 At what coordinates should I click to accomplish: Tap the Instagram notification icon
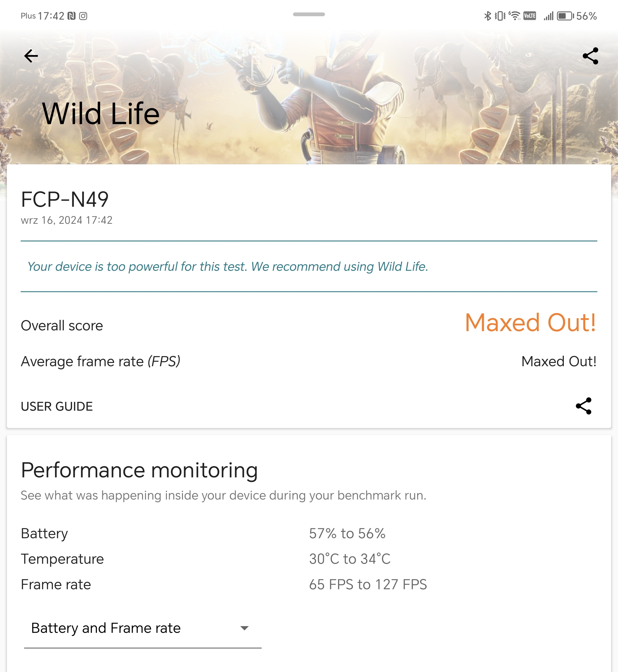coord(83,16)
